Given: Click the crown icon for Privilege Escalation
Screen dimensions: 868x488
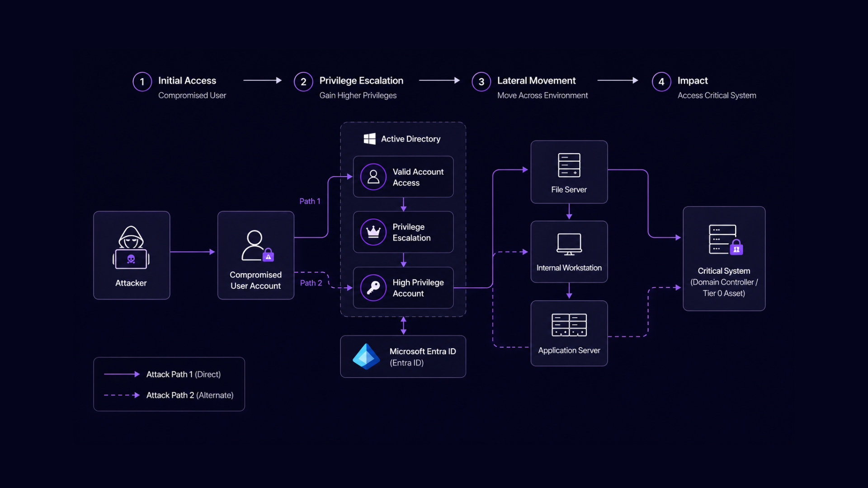Looking at the screenshot, I should pyautogui.click(x=373, y=232).
